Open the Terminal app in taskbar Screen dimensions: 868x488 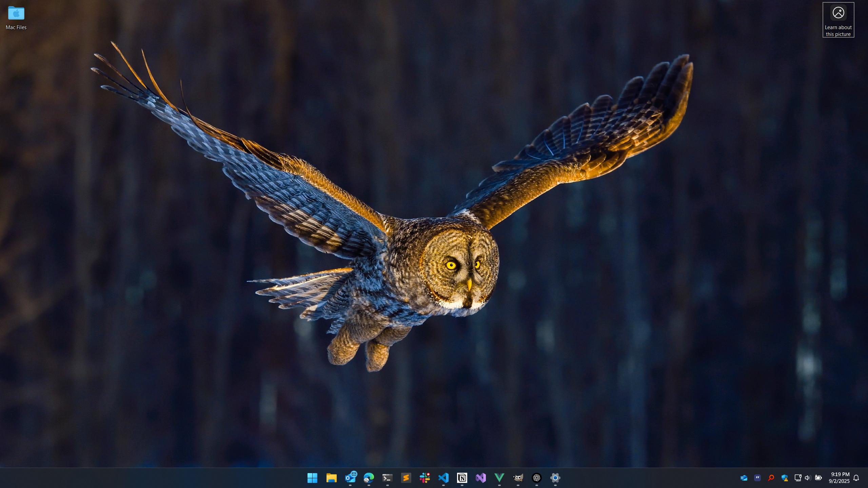click(x=388, y=478)
